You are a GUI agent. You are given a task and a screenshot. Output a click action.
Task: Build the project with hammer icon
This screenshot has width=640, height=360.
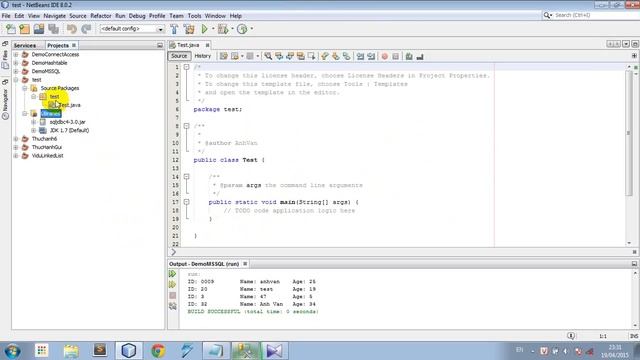click(174, 29)
